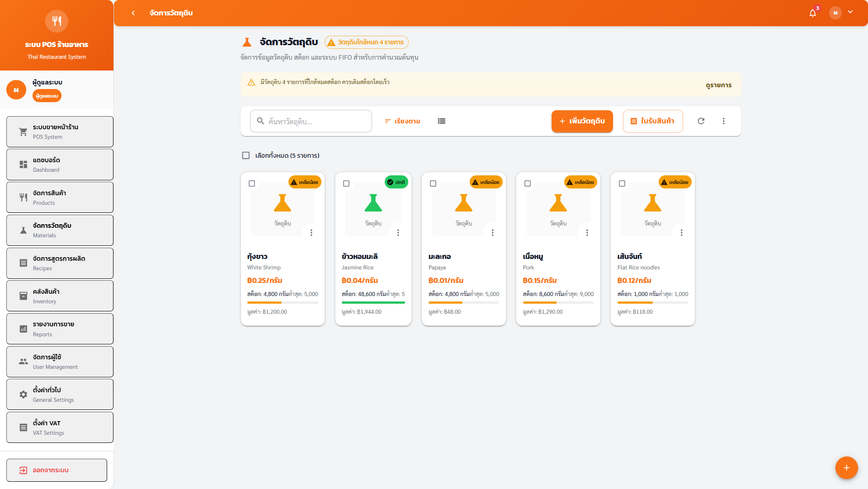868x489 pixels.
Task: Open Jasmine Rice card options menu
Action: tap(398, 233)
